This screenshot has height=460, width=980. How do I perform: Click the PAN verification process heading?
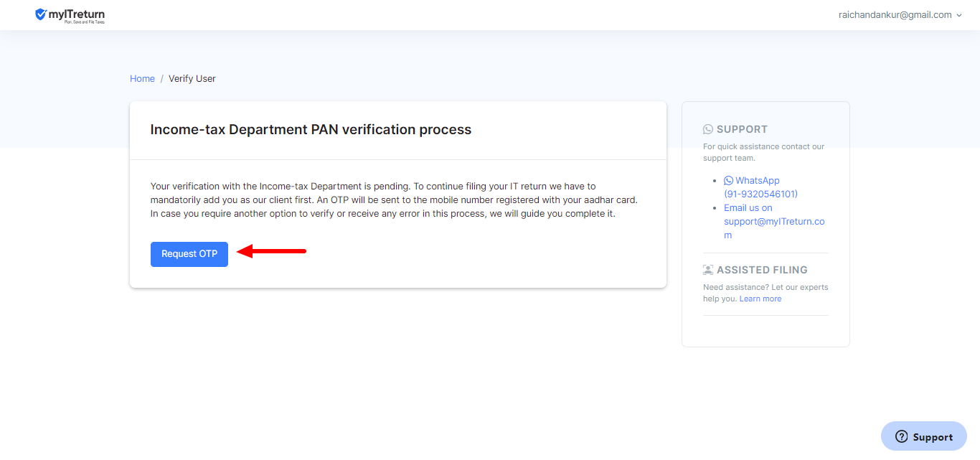tap(311, 130)
